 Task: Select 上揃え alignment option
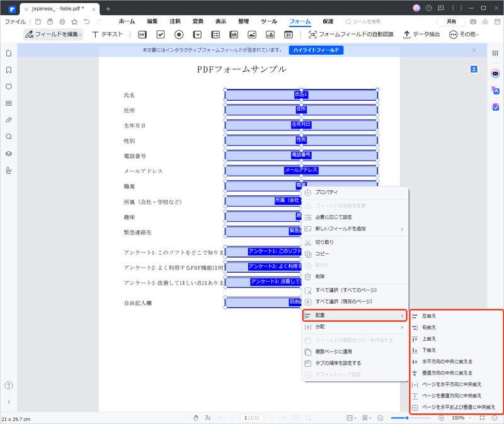pyautogui.click(x=456, y=339)
